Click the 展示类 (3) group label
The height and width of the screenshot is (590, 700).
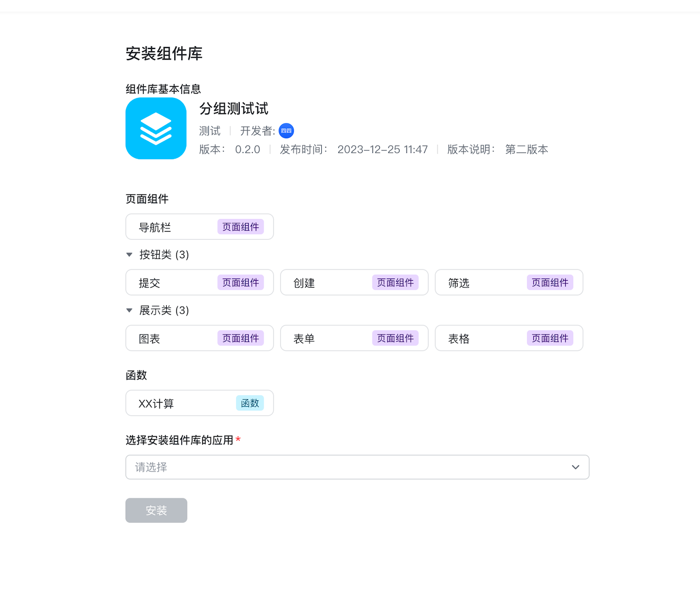point(164,310)
